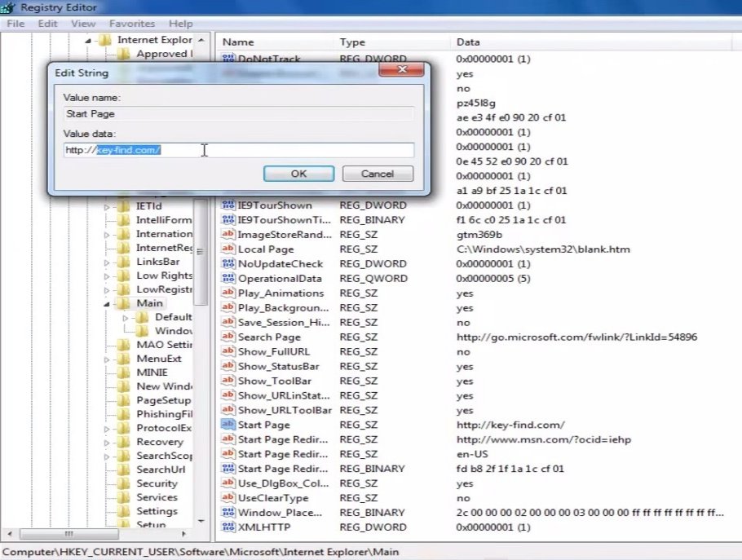Click the Main folder icon
The width and height of the screenshot is (742, 560).
[123, 303]
